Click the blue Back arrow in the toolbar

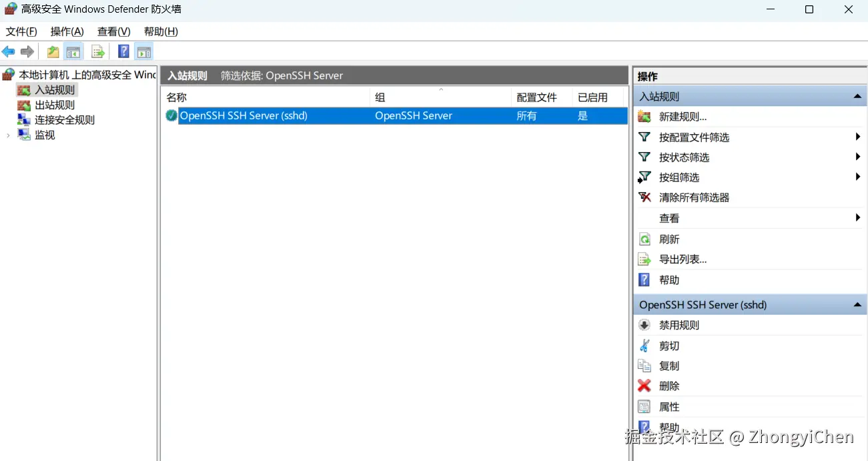[x=9, y=51]
